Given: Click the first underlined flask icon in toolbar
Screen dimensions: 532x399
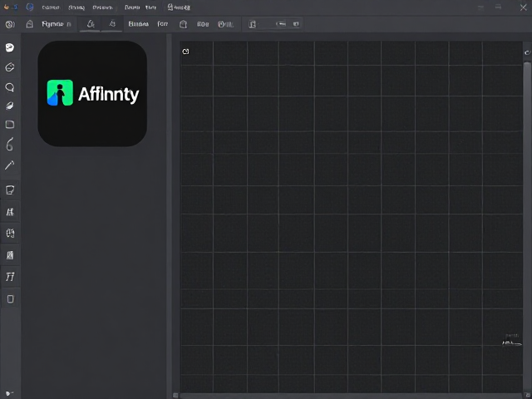Looking at the screenshot, I should coord(91,24).
